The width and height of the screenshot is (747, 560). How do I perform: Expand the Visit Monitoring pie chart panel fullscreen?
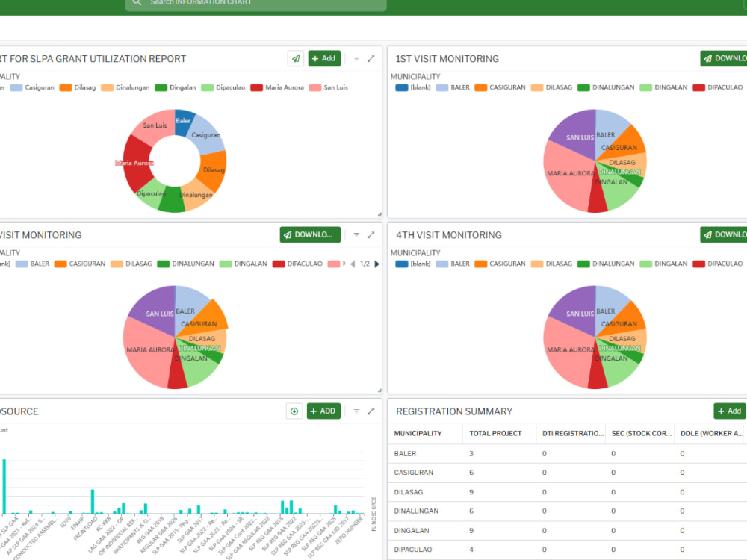(x=371, y=234)
